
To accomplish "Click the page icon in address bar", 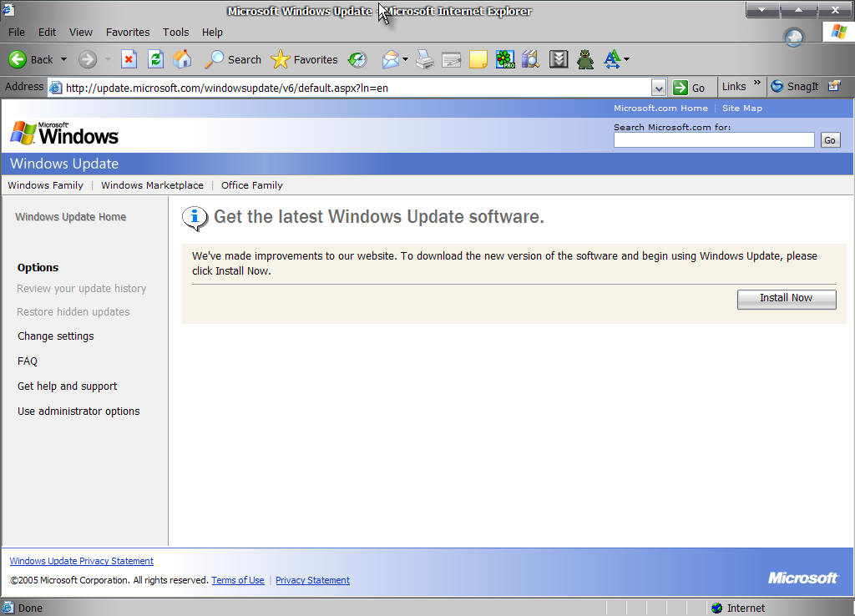I will [55, 87].
